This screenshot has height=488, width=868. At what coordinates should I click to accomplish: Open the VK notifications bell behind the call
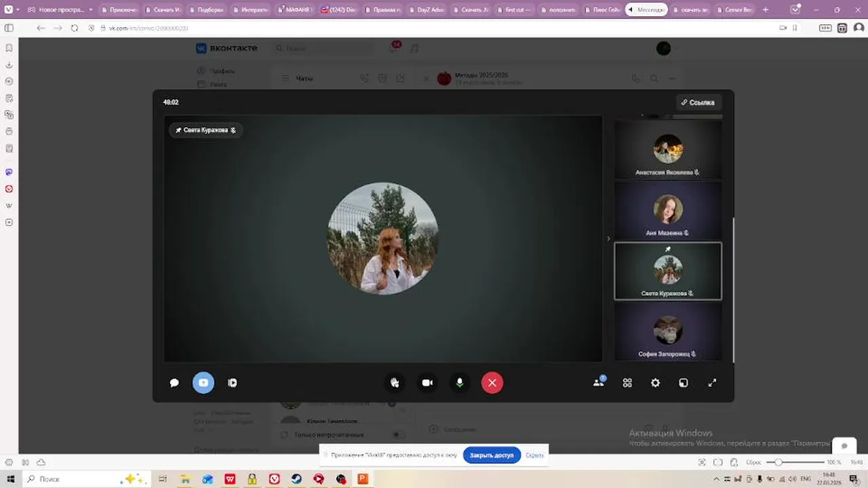click(x=393, y=48)
